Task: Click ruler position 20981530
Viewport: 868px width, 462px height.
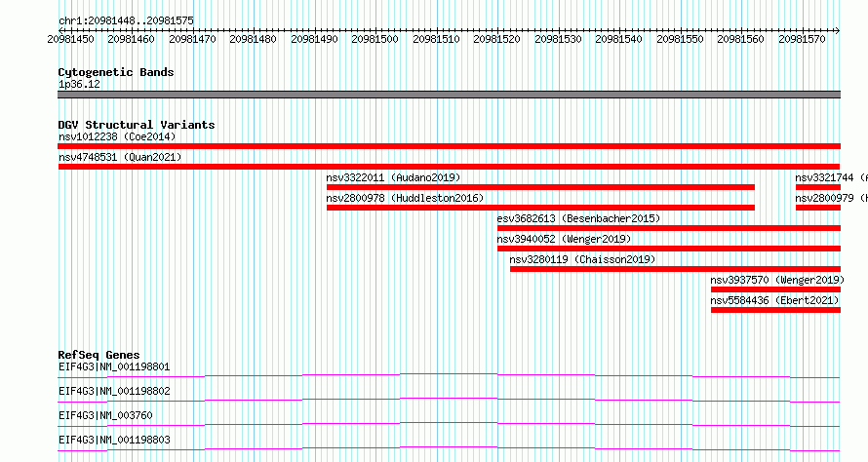Action: pyautogui.click(x=558, y=39)
